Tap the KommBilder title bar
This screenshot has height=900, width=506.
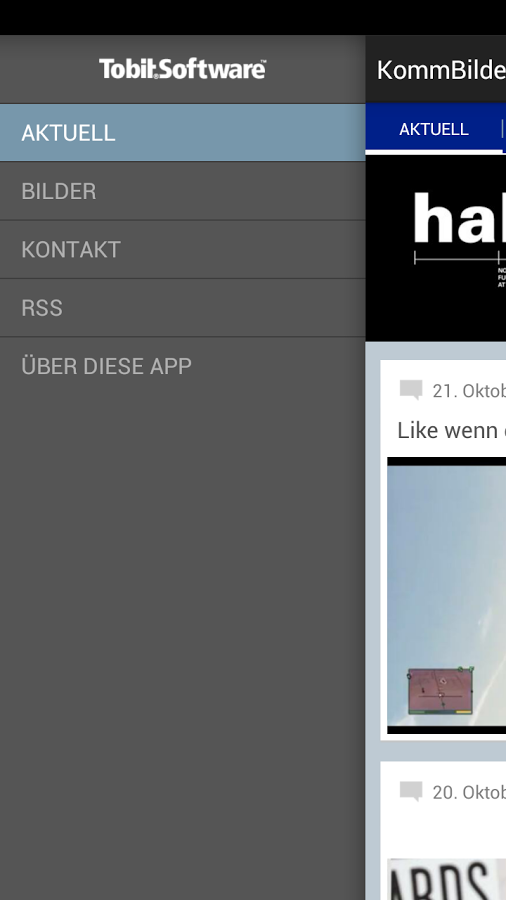[x=436, y=69]
